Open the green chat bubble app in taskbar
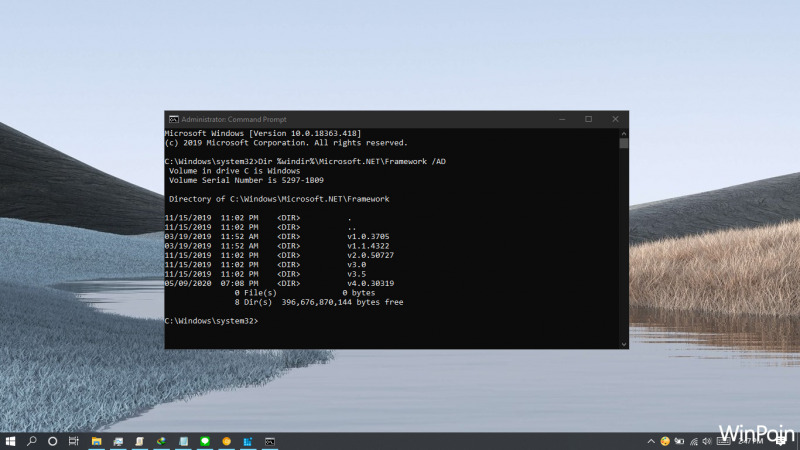This screenshot has width=800, height=450. (205, 441)
